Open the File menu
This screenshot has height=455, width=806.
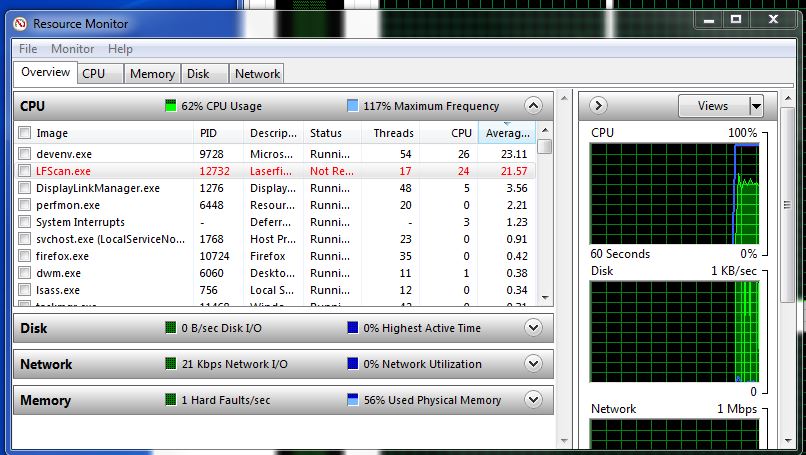pyautogui.click(x=28, y=49)
